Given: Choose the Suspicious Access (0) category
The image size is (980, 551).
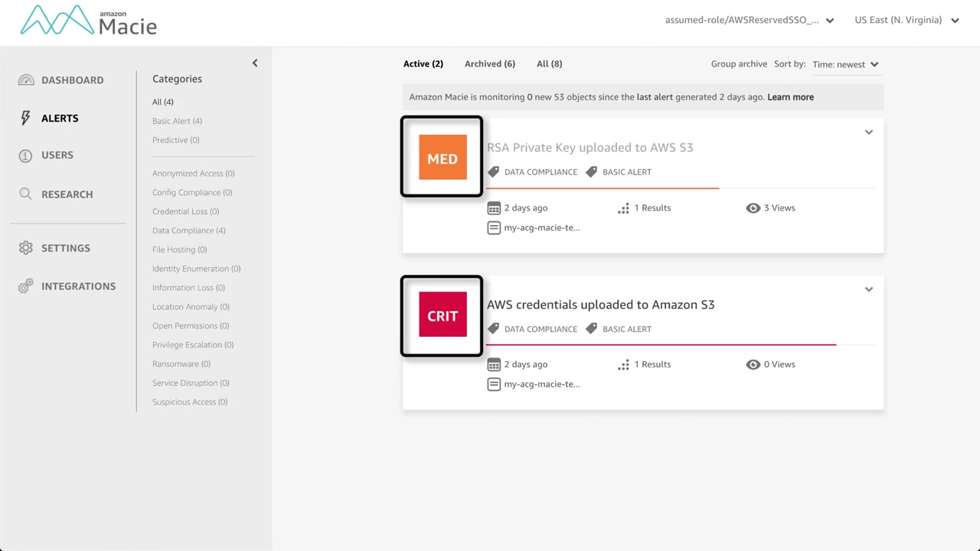Looking at the screenshot, I should [x=190, y=403].
